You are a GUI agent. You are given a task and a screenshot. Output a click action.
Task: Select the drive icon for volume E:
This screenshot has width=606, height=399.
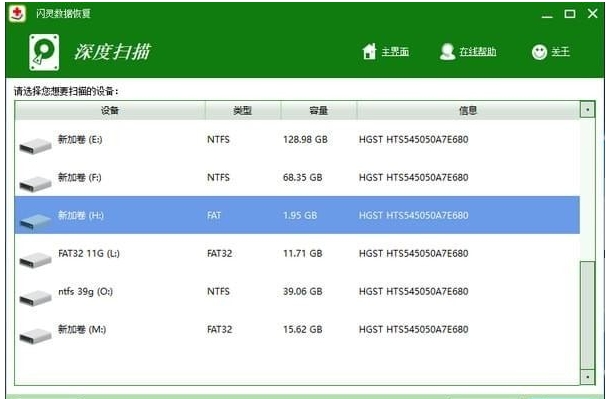pos(35,146)
